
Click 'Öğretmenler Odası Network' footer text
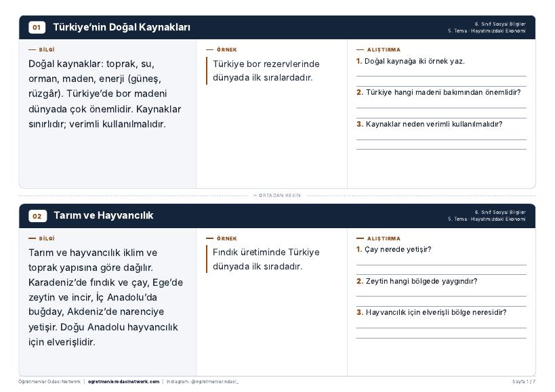[49, 382]
